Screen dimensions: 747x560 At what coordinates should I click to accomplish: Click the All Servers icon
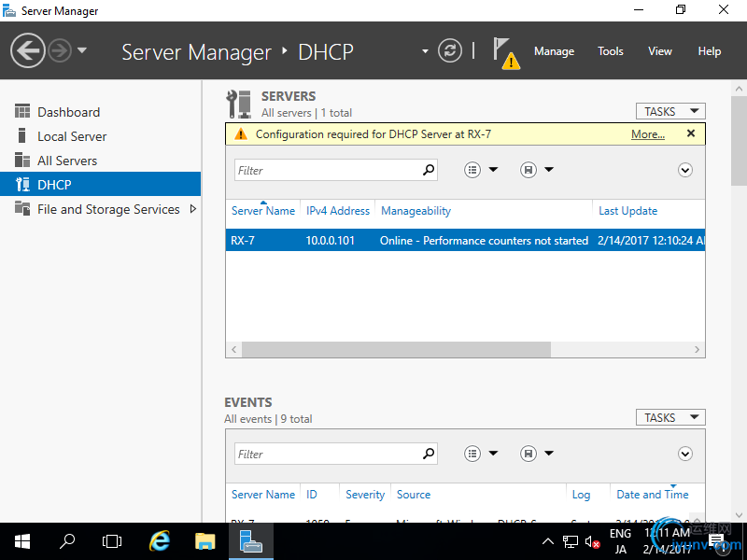pos(21,160)
